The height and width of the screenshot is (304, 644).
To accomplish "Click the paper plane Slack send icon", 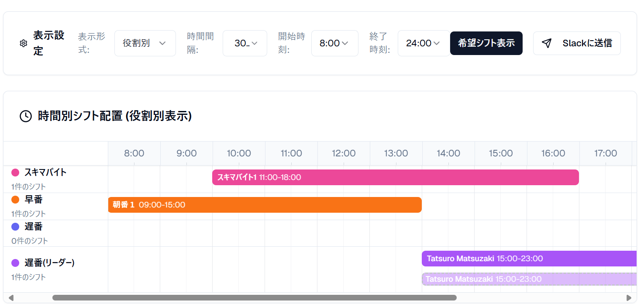I will (x=547, y=43).
